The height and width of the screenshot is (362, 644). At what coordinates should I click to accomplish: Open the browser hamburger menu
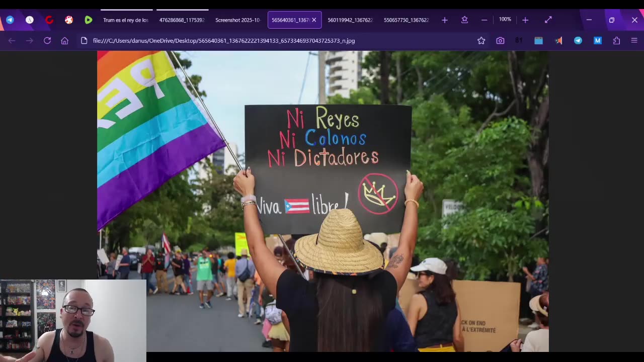pyautogui.click(x=634, y=41)
